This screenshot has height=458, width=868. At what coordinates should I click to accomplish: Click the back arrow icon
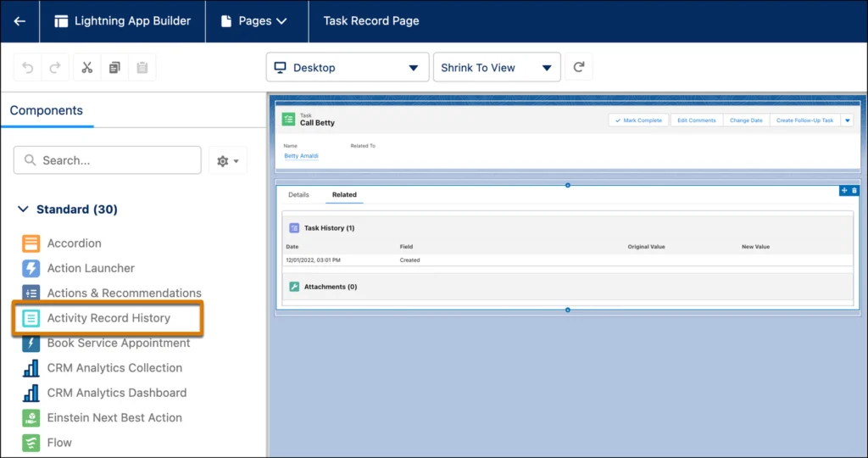coord(19,21)
